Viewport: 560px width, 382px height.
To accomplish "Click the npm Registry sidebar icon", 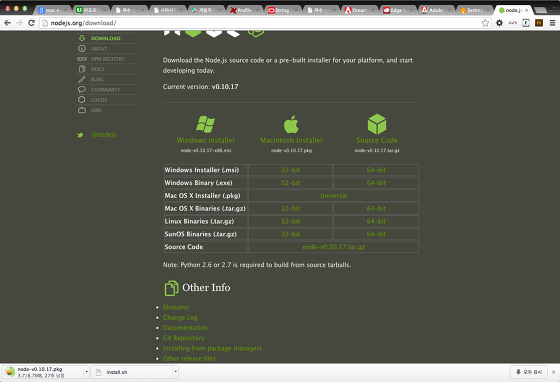I will pos(82,59).
